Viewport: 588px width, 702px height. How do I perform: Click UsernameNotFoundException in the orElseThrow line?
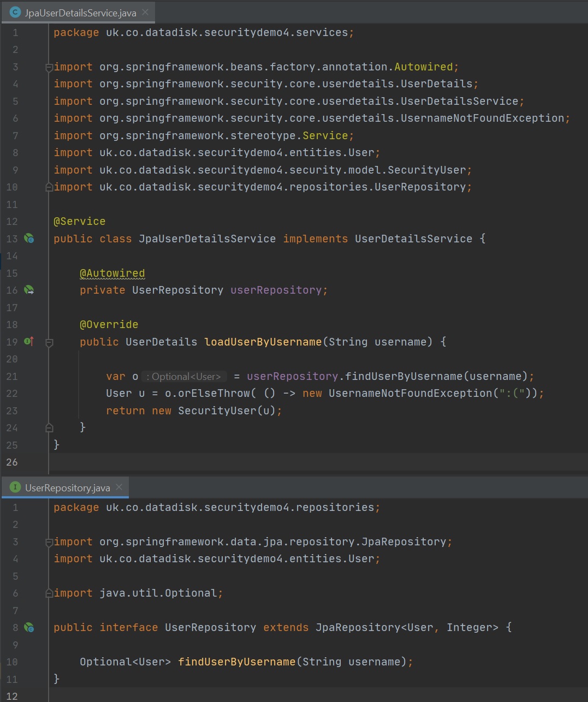[410, 394]
